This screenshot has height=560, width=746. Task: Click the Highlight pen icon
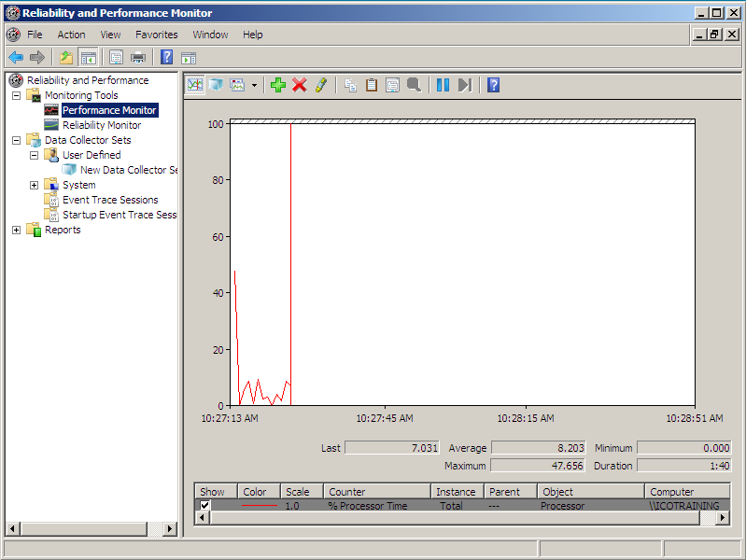320,85
